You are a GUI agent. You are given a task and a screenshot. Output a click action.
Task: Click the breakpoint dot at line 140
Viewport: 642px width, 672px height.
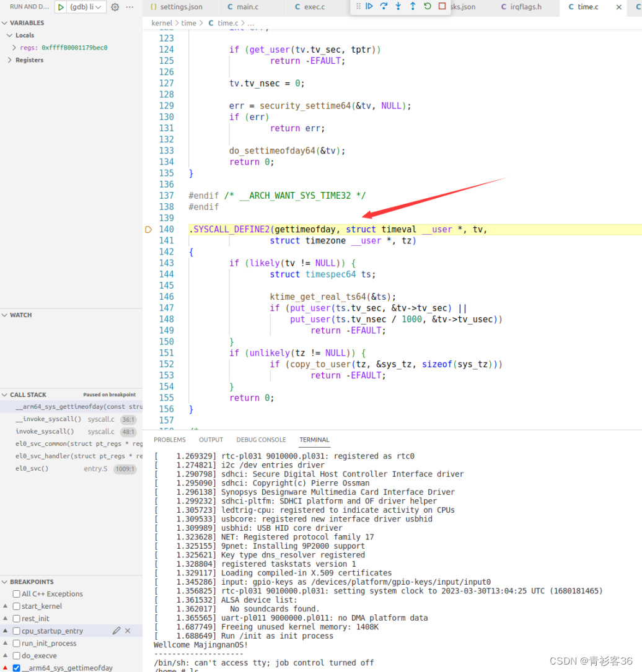point(149,229)
